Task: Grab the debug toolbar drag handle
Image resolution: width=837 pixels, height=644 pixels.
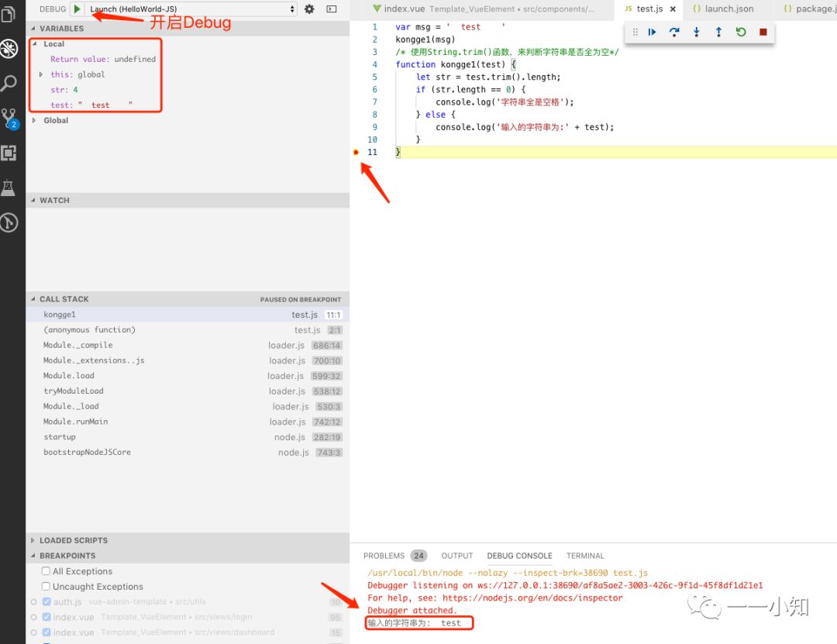Action: pos(635,32)
